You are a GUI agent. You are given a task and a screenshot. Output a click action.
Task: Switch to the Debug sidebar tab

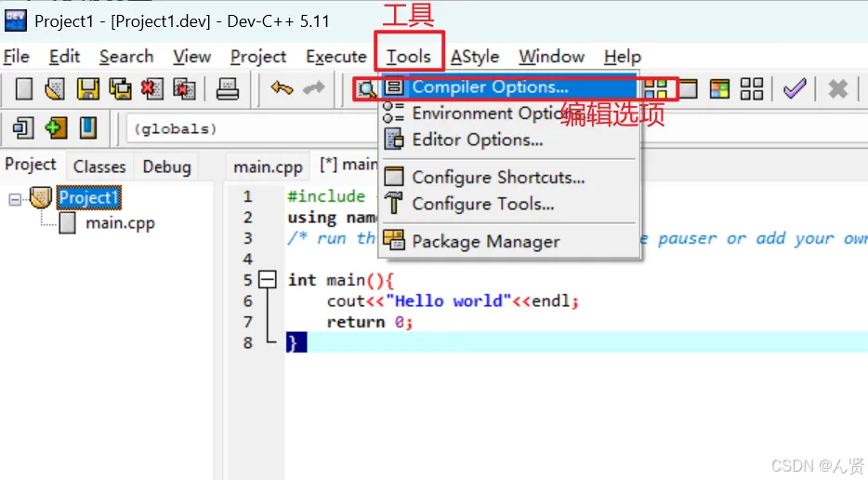166,167
